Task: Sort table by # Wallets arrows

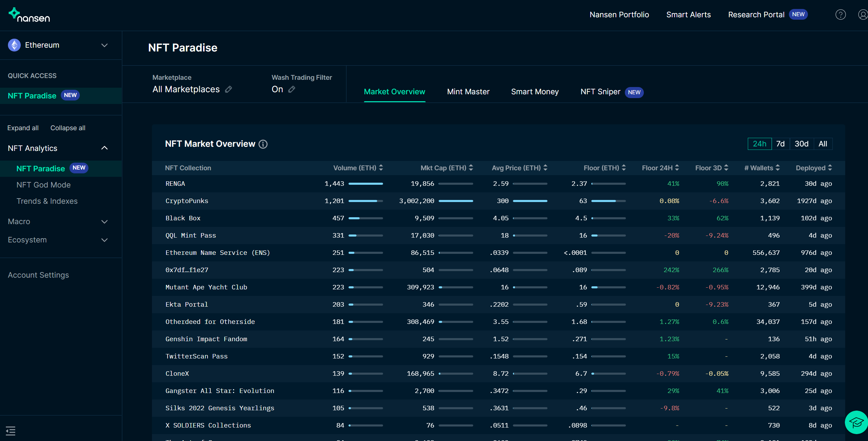Action: coord(778,168)
